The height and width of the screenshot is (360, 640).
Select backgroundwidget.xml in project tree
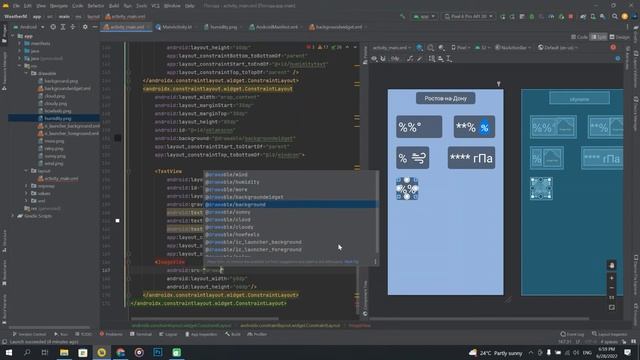[x=64, y=89]
